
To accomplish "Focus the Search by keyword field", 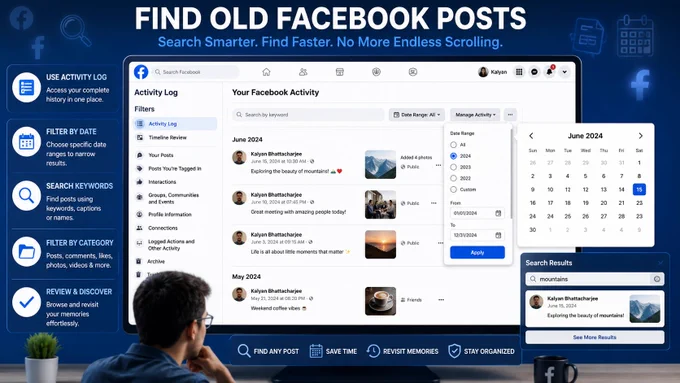I will pos(308,115).
